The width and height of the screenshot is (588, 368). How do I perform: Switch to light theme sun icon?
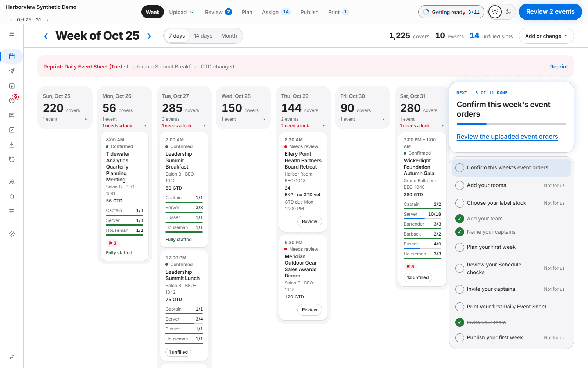click(x=495, y=12)
